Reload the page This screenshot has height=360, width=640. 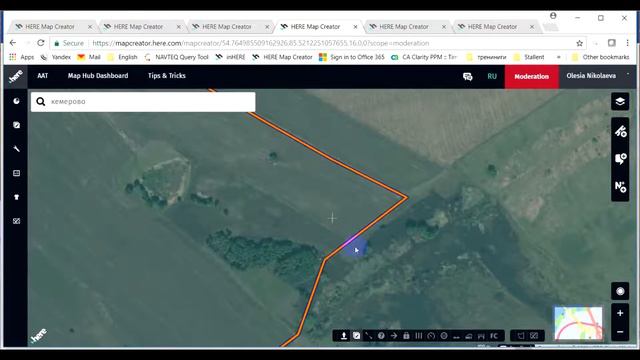(x=41, y=43)
